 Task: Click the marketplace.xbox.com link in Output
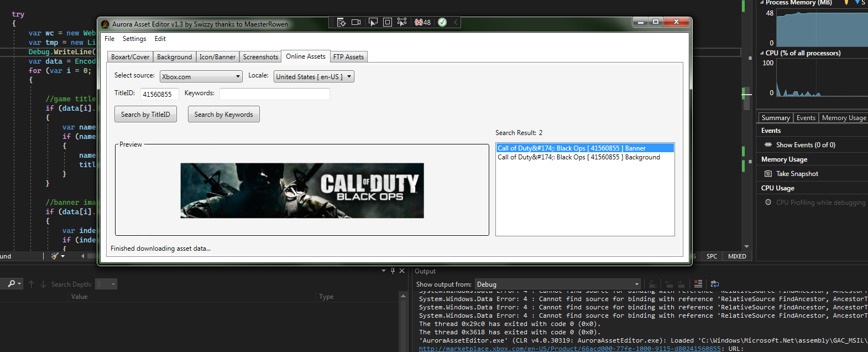coord(569,349)
